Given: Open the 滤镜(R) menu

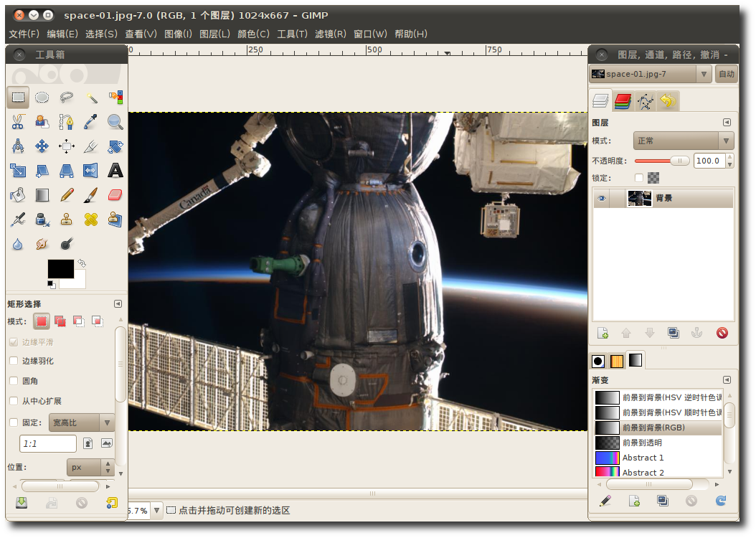Looking at the screenshot, I should click(330, 34).
